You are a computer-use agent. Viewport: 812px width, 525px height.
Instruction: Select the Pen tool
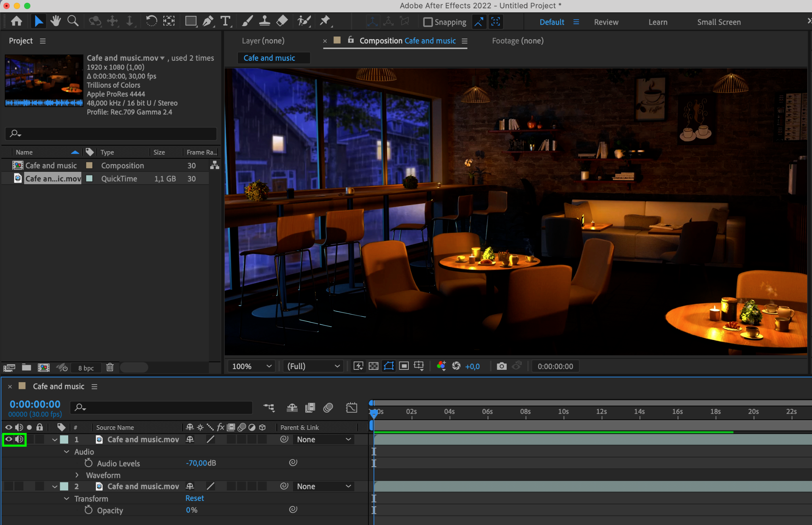(x=208, y=21)
